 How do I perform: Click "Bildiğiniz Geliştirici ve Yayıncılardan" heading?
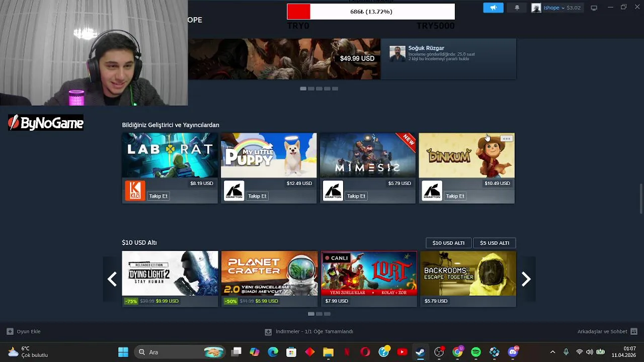[171, 125]
